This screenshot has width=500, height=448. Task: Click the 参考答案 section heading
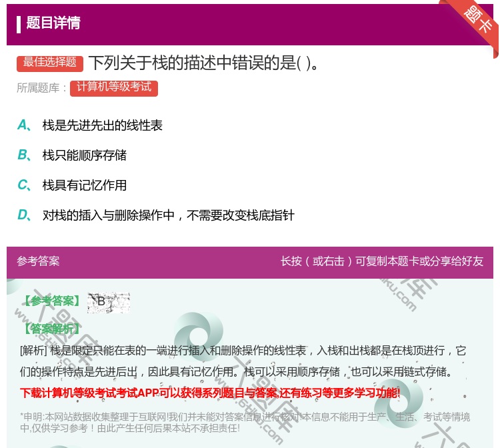tap(38, 261)
